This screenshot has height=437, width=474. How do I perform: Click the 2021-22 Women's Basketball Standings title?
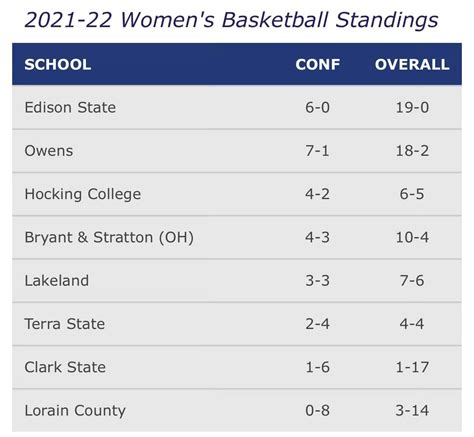coord(231,20)
